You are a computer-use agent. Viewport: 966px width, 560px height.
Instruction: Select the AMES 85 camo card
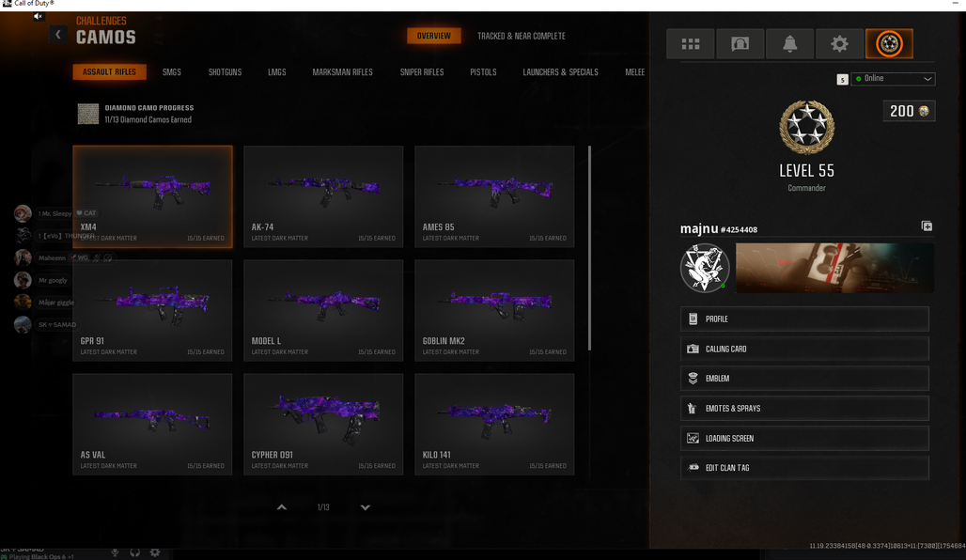[x=494, y=196]
